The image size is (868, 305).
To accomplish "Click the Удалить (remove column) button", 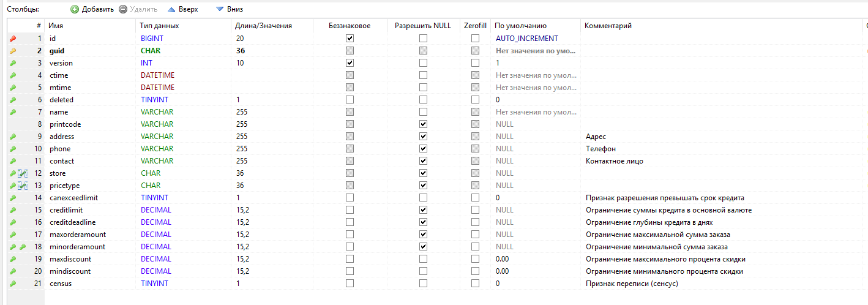I will pos(137,9).
